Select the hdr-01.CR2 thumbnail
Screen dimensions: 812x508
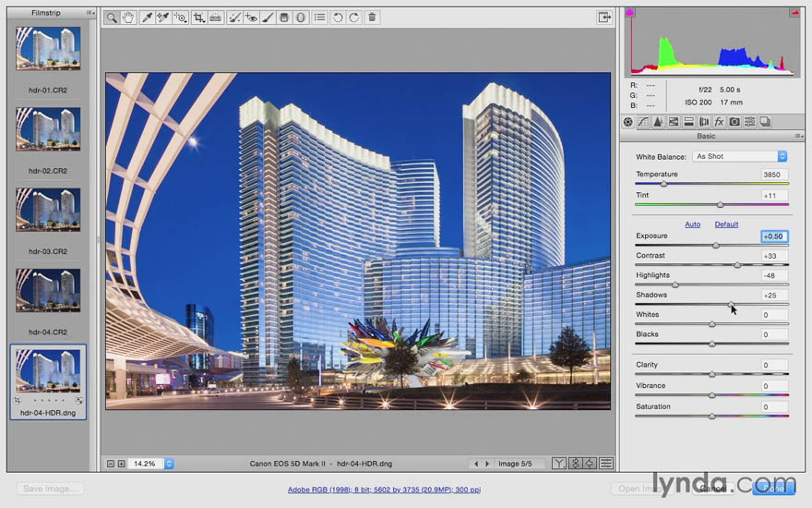48,48
